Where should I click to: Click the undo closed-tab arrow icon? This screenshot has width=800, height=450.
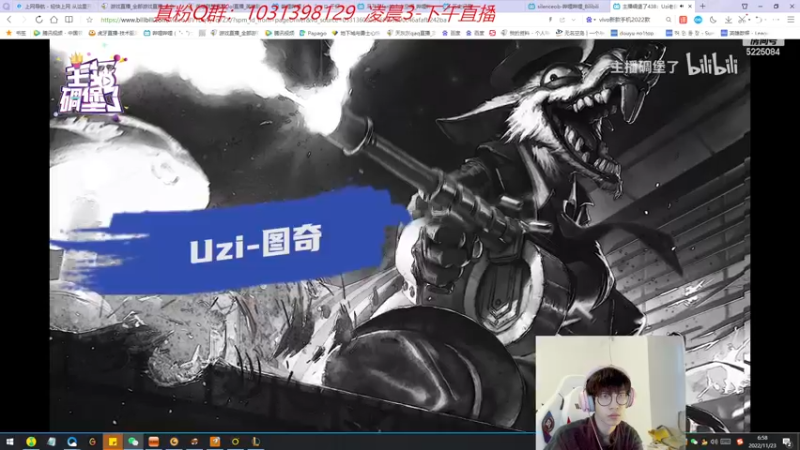click(759, 20)
